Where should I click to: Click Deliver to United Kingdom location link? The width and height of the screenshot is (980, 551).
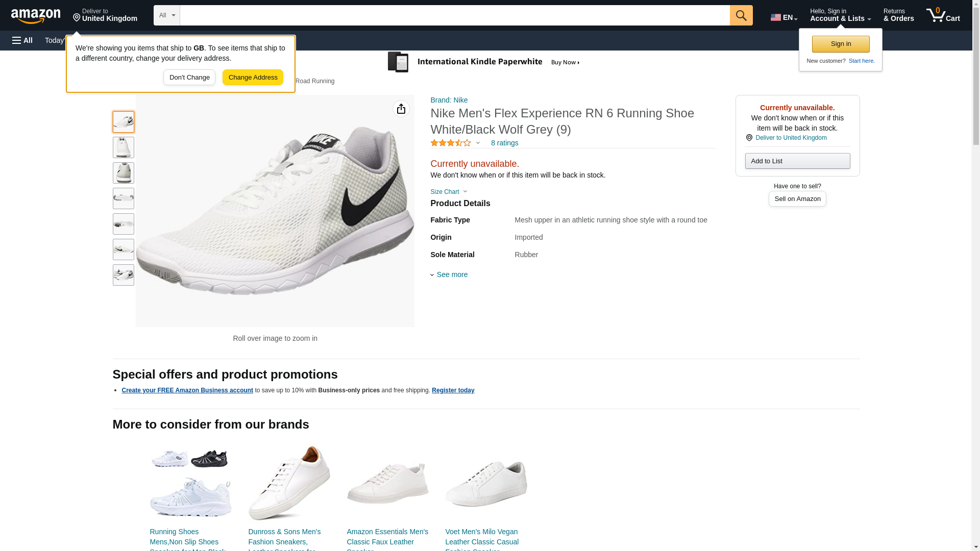791,138
